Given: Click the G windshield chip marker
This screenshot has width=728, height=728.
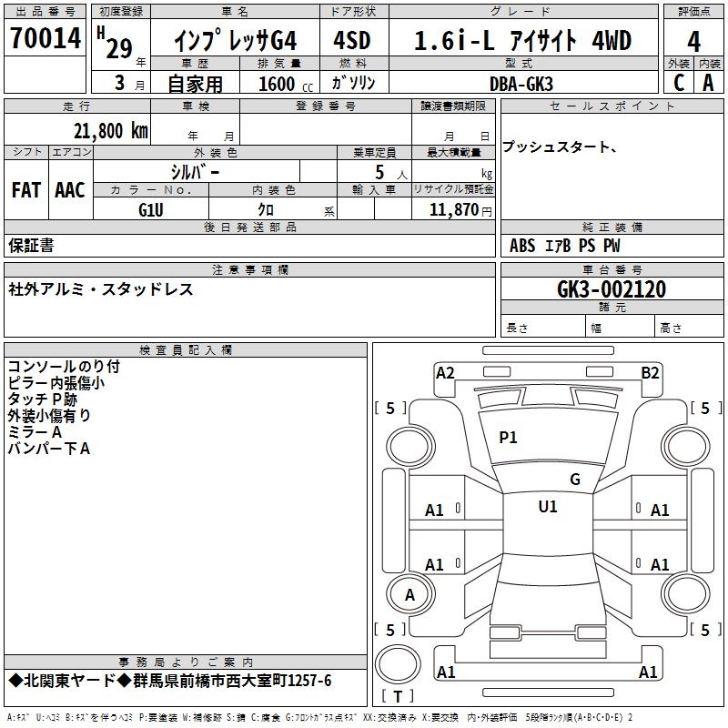Looking at the screenshot, I should (x=574, y=479).
